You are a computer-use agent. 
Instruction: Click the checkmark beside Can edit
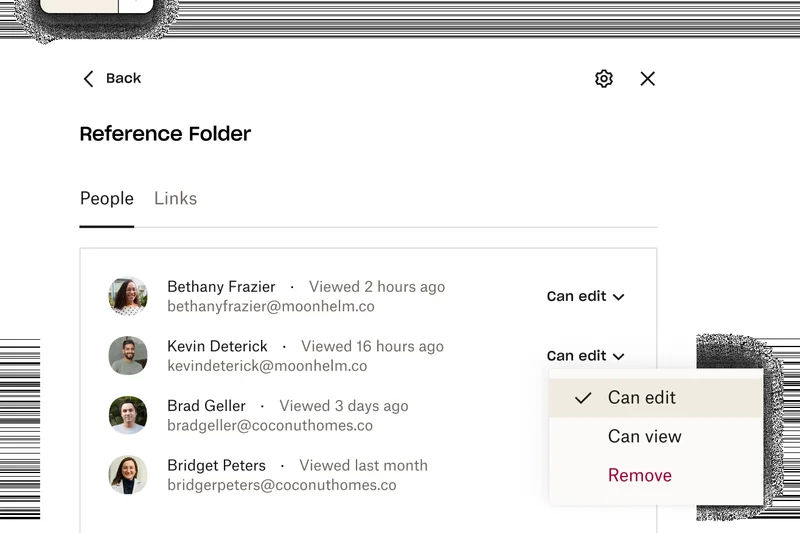pos(583,398)
